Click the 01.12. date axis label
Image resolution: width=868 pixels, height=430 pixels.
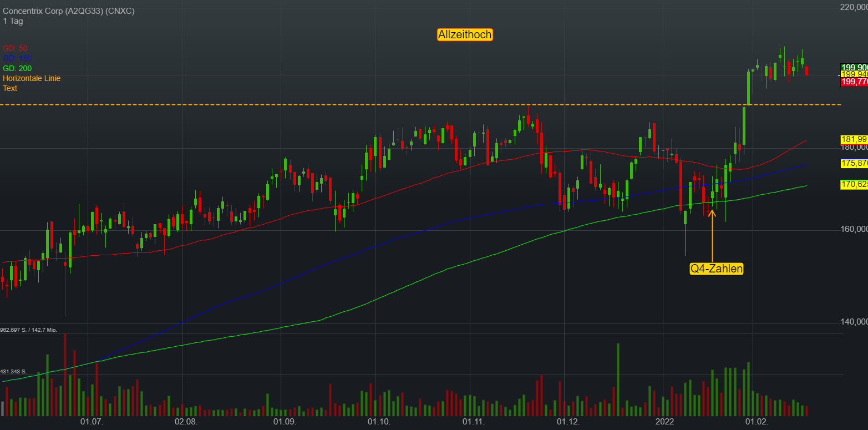pos(568,422)
